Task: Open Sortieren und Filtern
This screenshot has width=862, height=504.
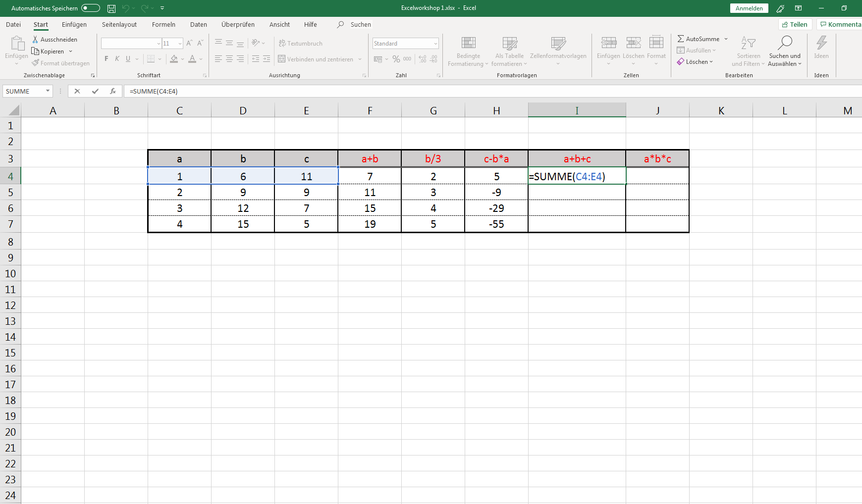Action: pyautogui.click(x=748, y=51)
